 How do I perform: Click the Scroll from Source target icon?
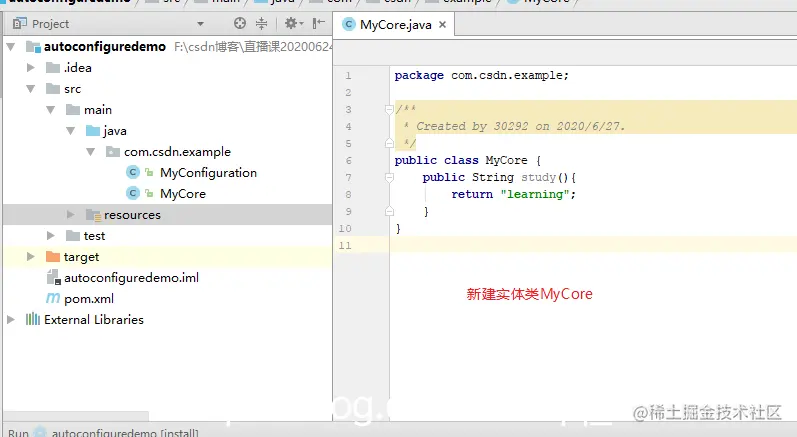click(240, 23)
